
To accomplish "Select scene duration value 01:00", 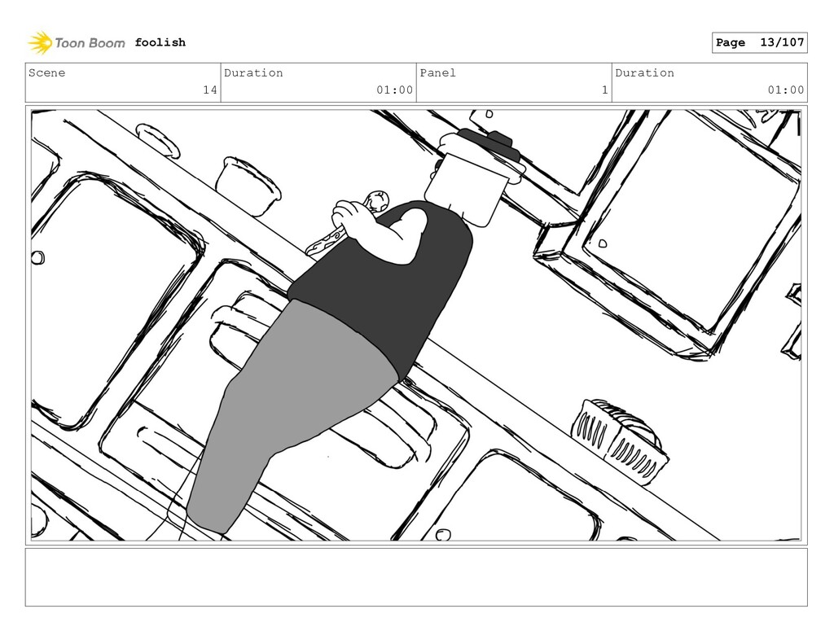I will coord(395,90).
